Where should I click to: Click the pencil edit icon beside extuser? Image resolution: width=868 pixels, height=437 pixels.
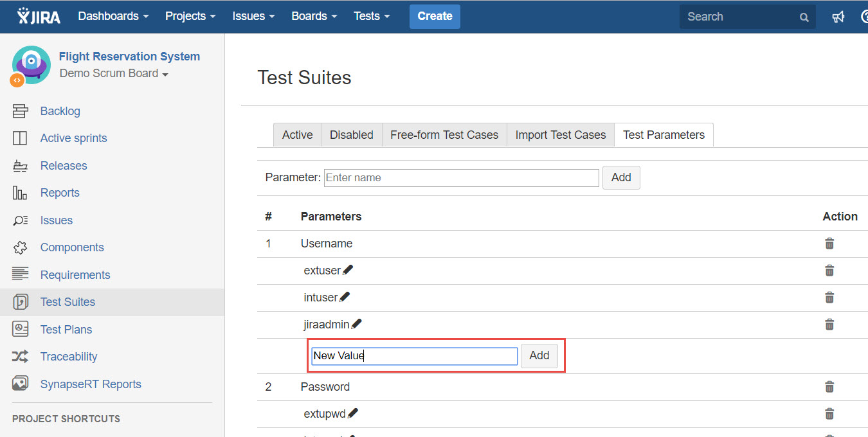[x=348, y=271]
